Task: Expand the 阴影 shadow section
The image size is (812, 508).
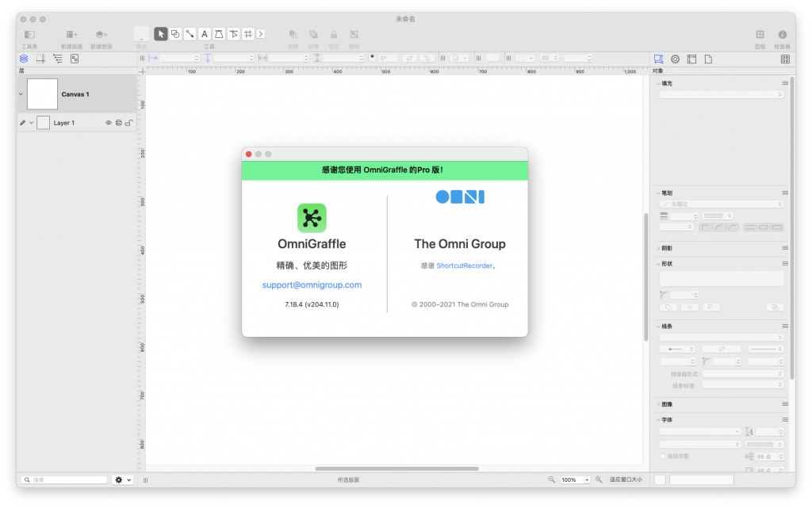Action: click(658, 248)
